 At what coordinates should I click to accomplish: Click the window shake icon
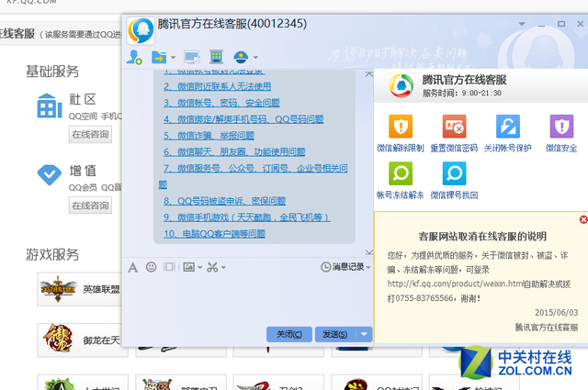point(169,267)
